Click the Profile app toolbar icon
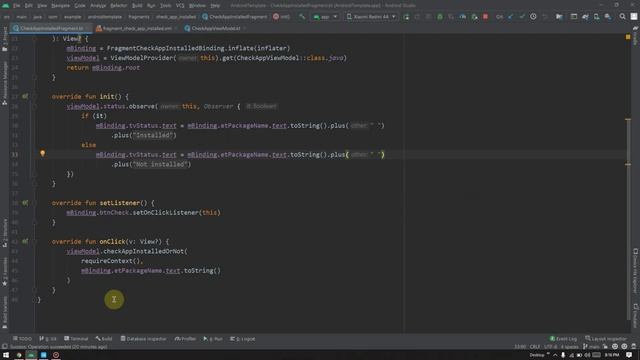Image resolution: width=640 pixels, height=360 pixels. 462,17
